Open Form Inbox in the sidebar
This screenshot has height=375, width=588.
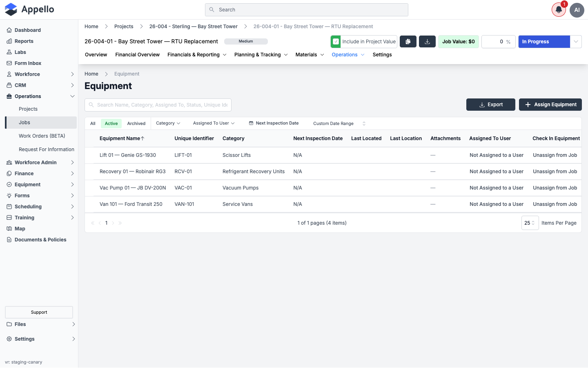click(28, 63)
